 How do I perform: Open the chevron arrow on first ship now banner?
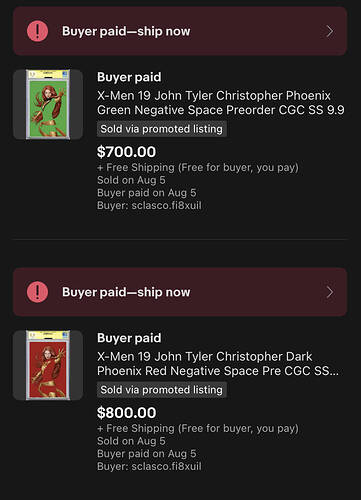(330, 31)
